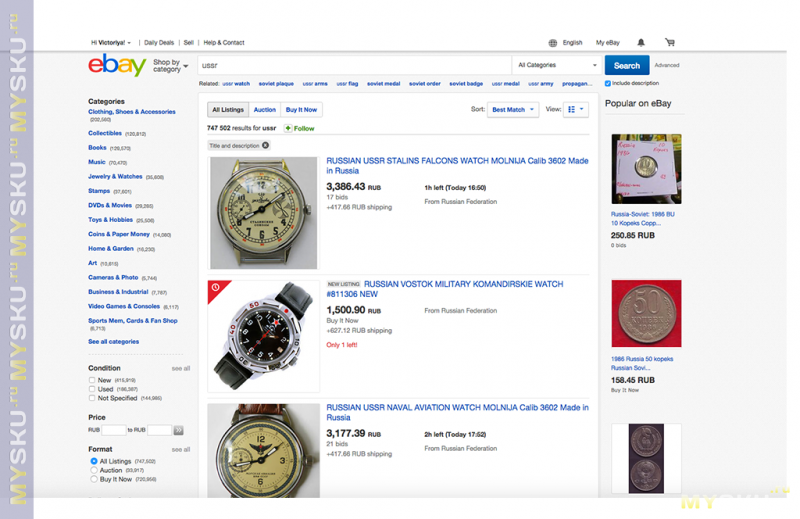Open the Best Match sort dropdown
The height and width of the screenshot is (519, 800).
click(513, 109)
